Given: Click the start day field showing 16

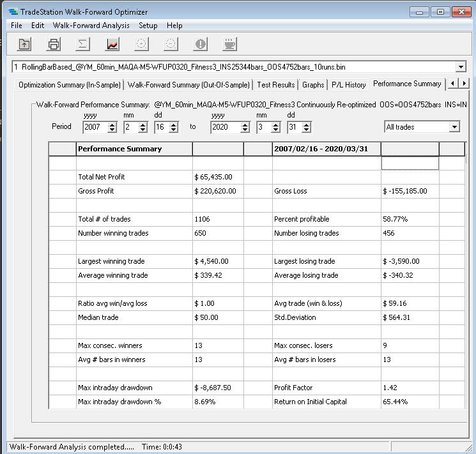Looking at the screenshot, I should pos(162,127).
